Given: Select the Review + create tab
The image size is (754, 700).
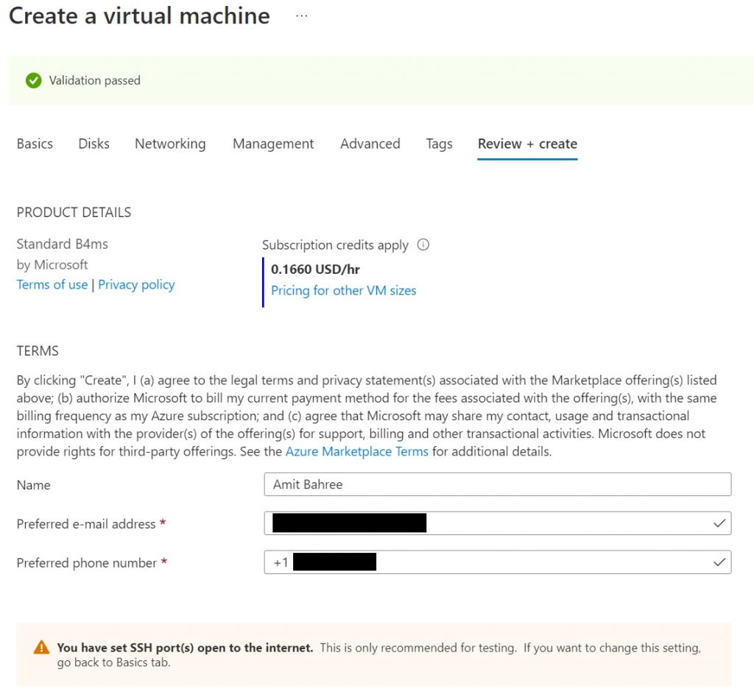Looking at the screenshot, I should [527, 144].
